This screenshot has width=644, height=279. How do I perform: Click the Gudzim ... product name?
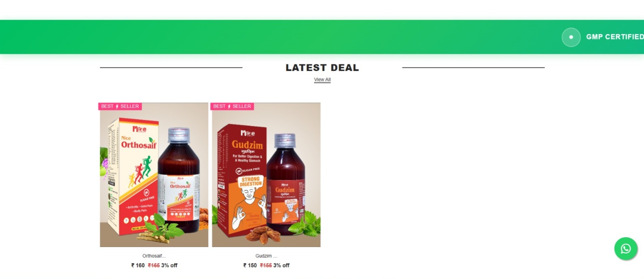point(266,256)
